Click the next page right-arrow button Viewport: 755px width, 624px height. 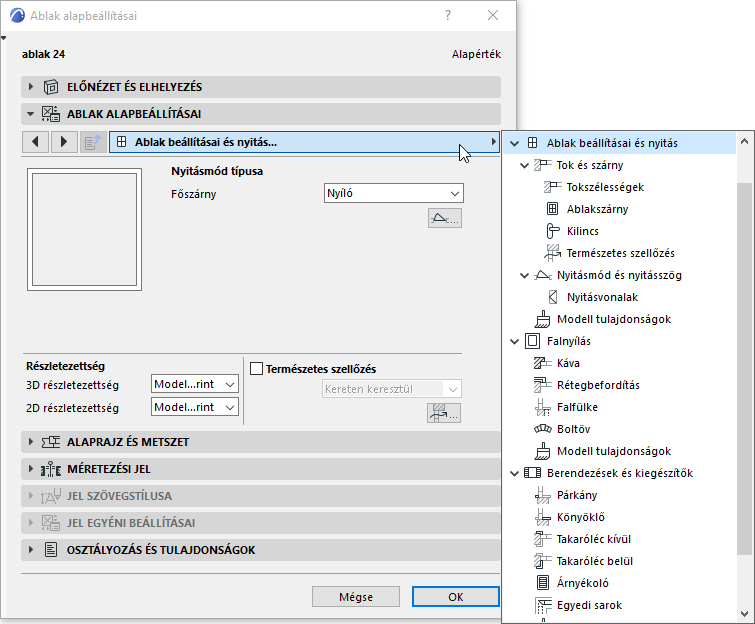(64, 142)
